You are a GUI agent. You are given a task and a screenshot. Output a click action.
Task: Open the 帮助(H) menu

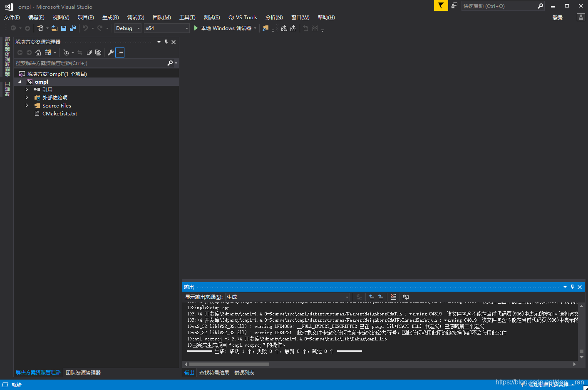[x=326, y=17]
